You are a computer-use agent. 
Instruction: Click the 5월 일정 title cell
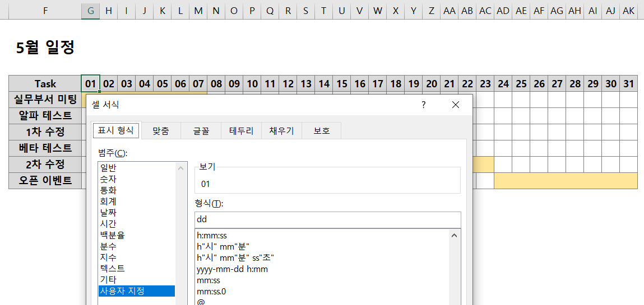pos(45,48)
